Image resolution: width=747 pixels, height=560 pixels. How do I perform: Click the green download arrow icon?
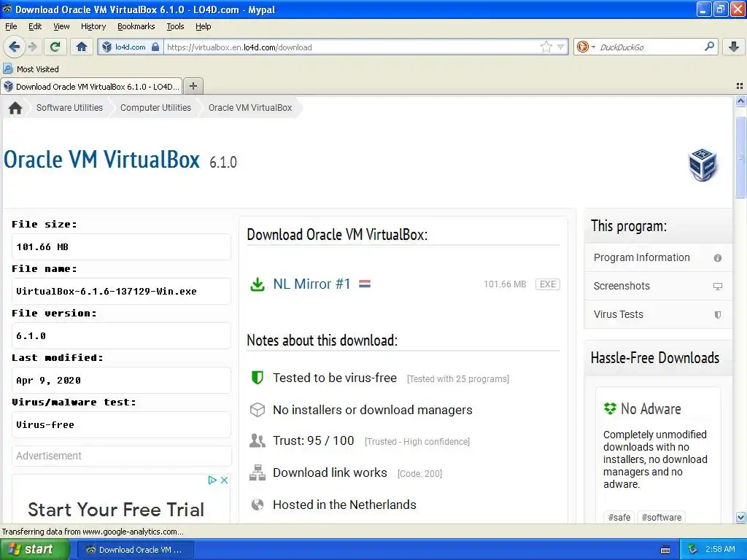point(258,284)
